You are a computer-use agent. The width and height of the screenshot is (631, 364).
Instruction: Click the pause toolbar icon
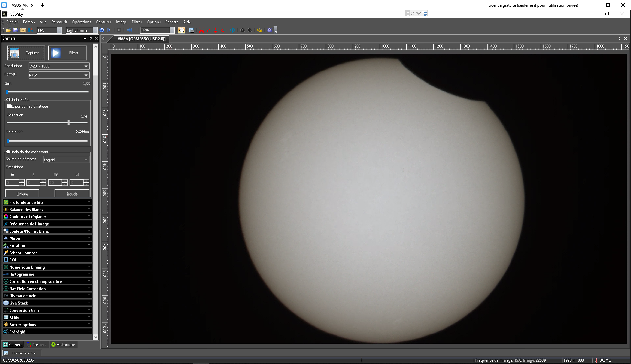tap(119, 30)
